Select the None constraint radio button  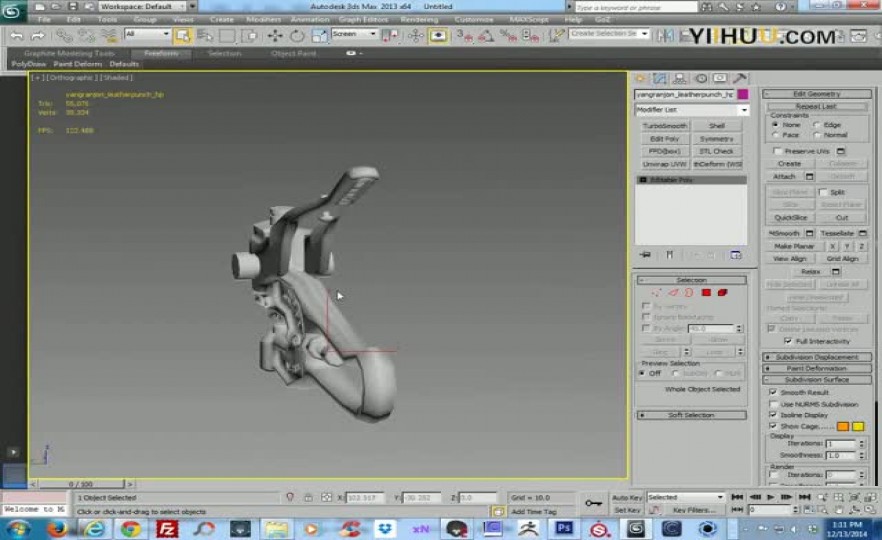[775, 124]
